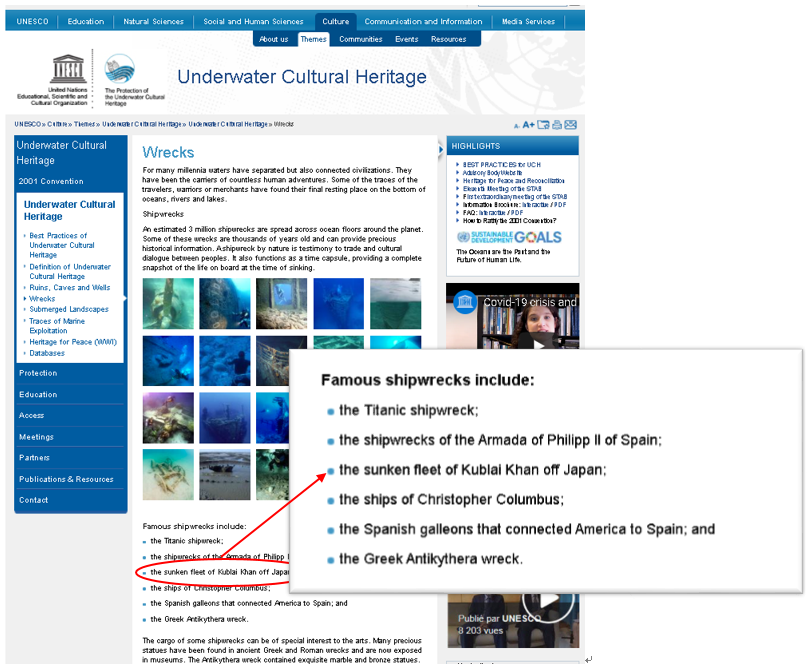Open the Contact section in sidebar

pos(33,500)
